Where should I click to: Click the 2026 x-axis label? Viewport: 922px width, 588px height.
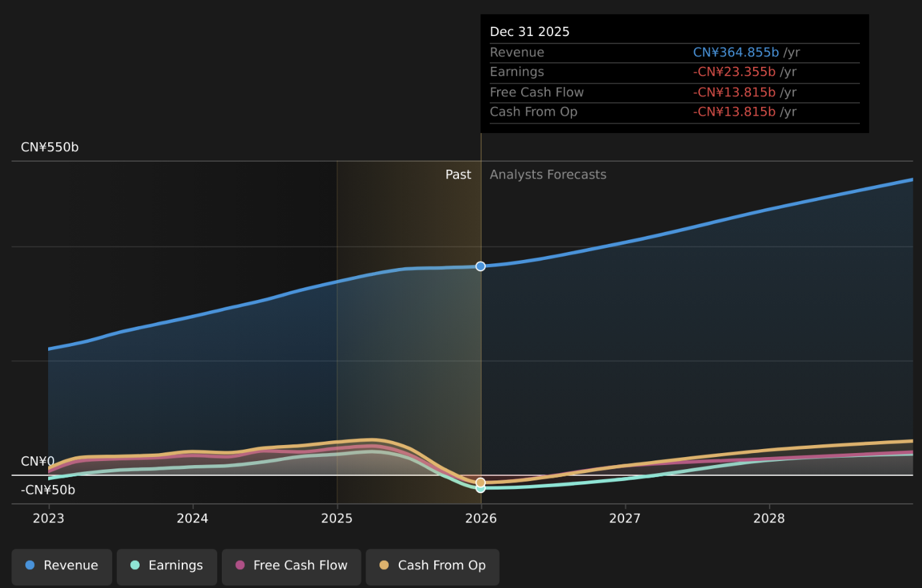point(481,519)
